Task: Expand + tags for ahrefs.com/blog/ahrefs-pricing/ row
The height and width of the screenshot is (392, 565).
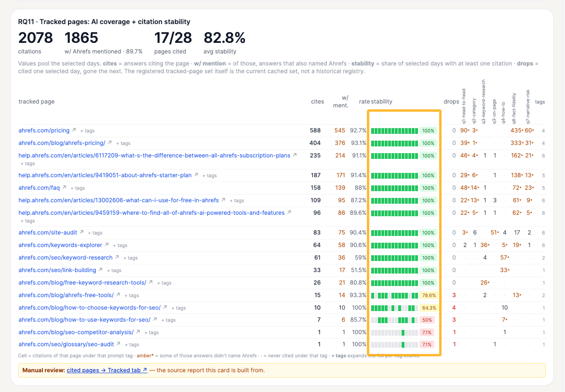Action: [x=123, y=143]
